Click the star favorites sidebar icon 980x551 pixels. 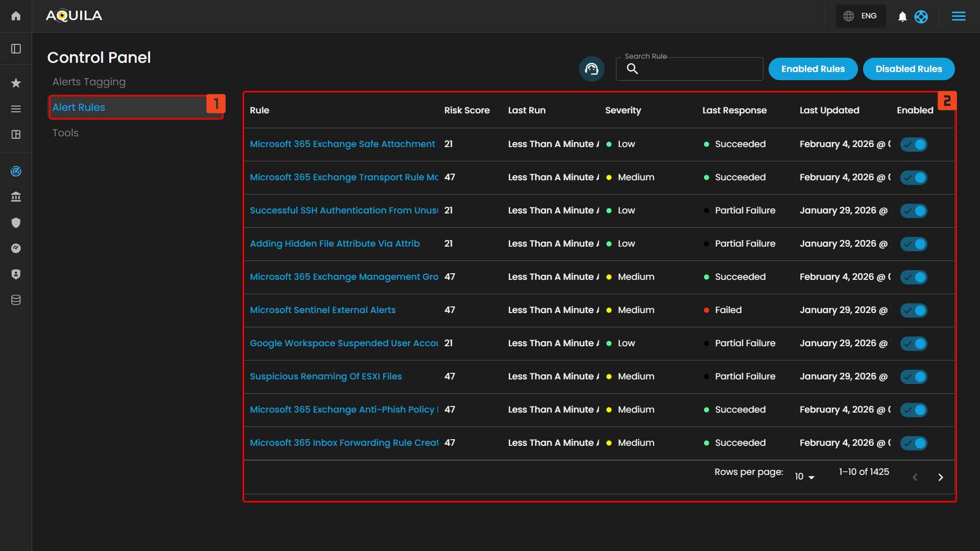pyautogui.click(x=16, y=83)
